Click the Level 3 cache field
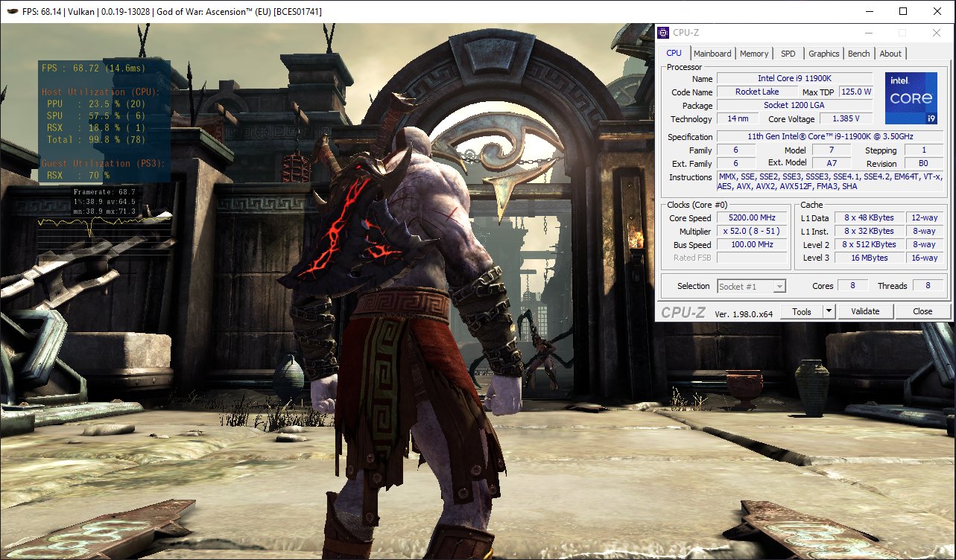The height and width of the screenshot is (560, 956). pos(870,257)
